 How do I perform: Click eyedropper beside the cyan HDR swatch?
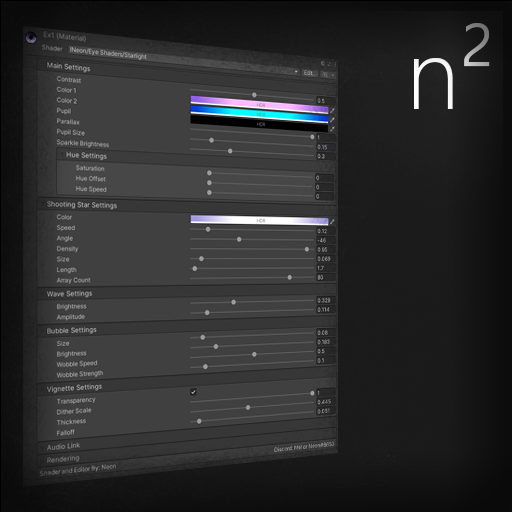click(x=332, y=119)
